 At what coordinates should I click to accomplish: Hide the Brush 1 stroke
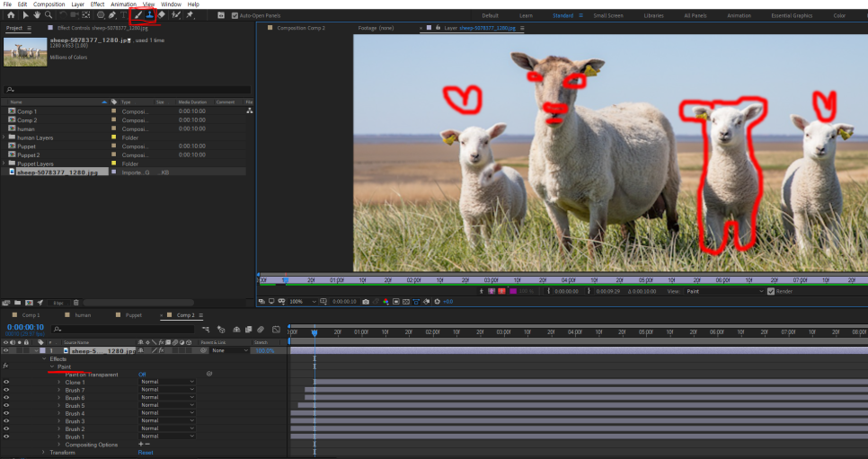(6, 437)
